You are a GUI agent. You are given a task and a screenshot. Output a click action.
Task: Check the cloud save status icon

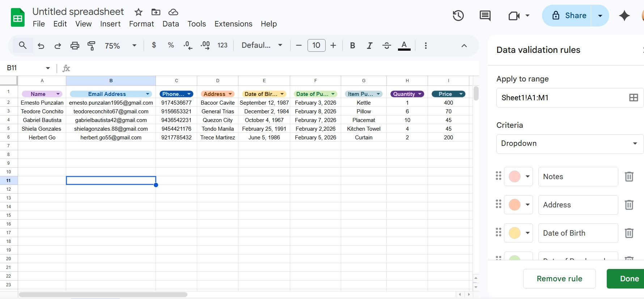173,12
